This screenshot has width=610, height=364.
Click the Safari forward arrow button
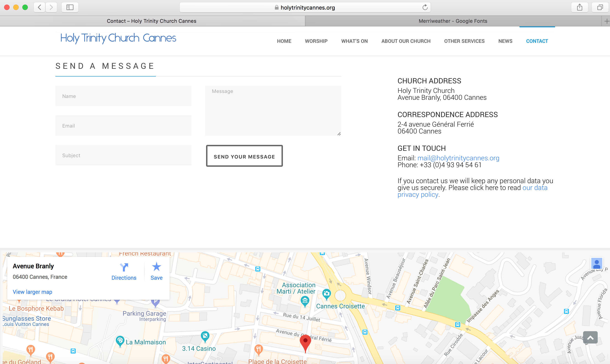(x=51, y=7)
